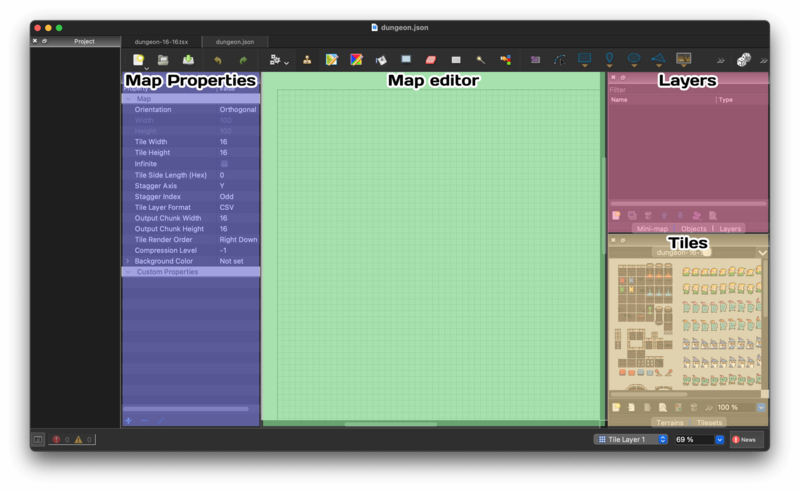Screen dimensions: 800x491
Task: Select the Edit Polygons tool
Action: [560, 60]
